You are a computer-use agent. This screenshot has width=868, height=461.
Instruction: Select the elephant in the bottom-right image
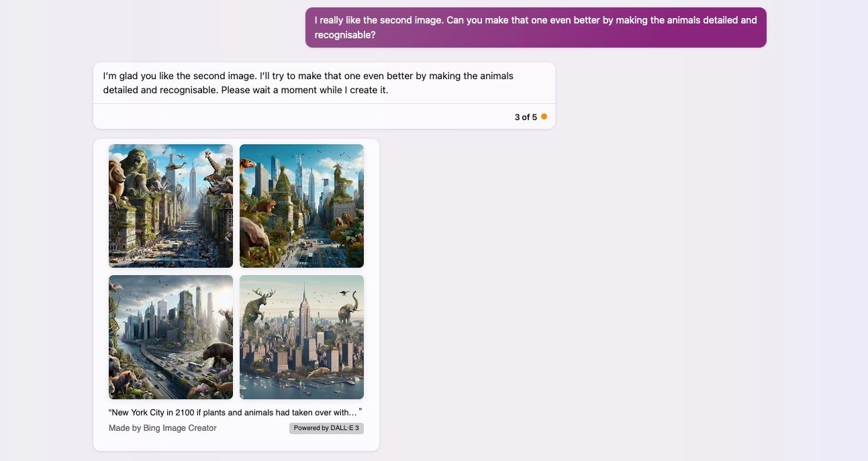[348, 313]
